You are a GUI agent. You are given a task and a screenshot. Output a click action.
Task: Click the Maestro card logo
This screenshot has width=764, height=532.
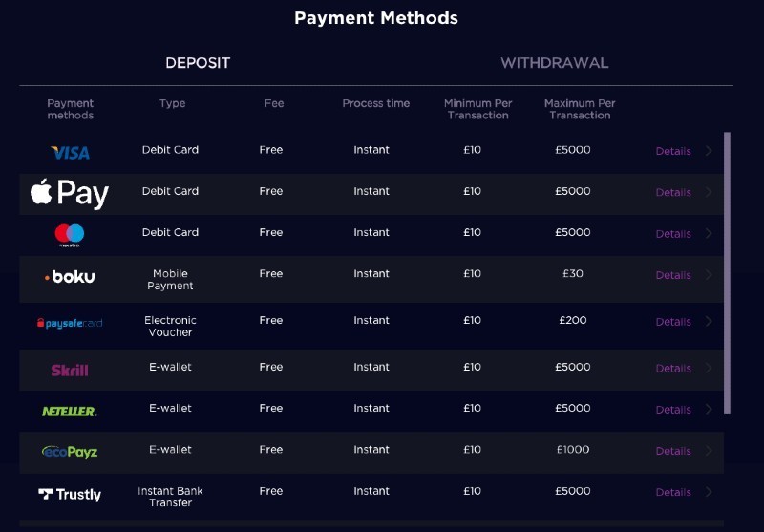[69, 235]
